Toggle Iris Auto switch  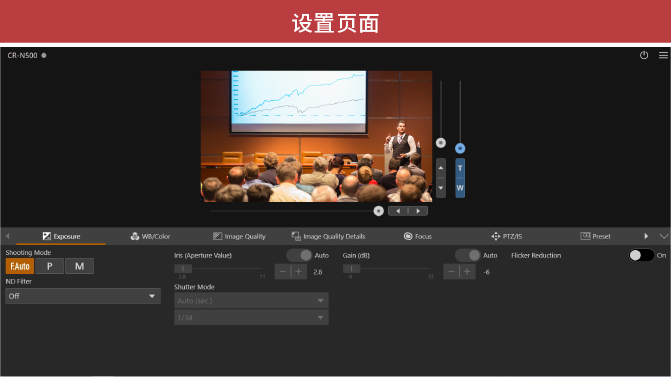pyautogui.click(x=299, y=255)
